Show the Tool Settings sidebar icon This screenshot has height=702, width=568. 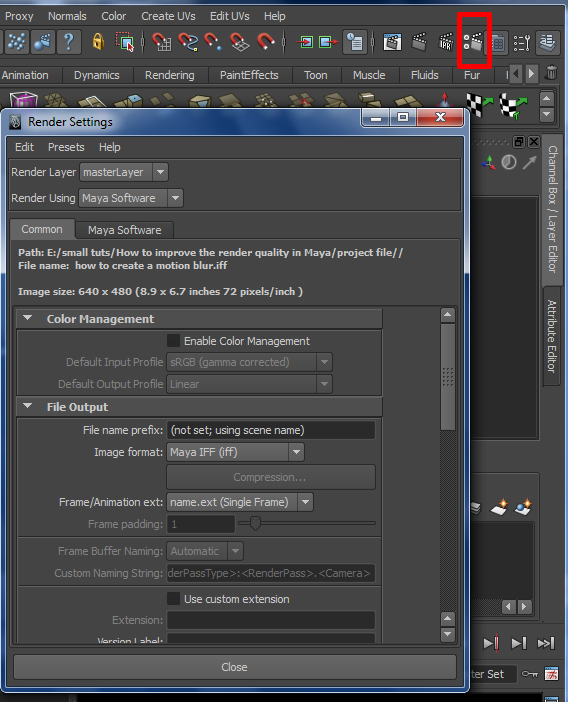[522, 43]
